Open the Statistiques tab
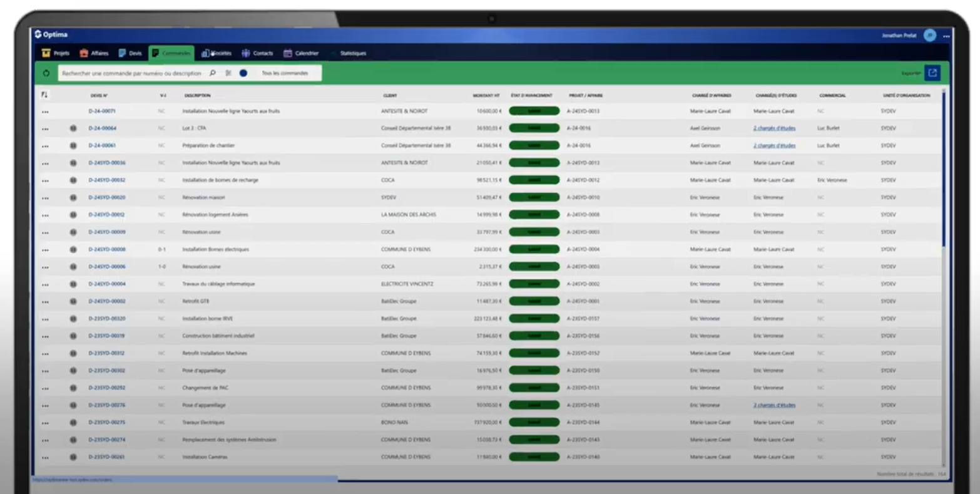Viewport: 980px width, 494px height. pos(352,53)
